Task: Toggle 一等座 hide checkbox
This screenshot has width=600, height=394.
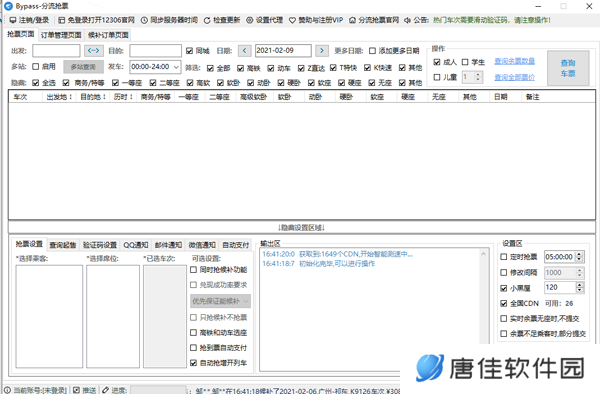Action: click(x=115, y=83)
